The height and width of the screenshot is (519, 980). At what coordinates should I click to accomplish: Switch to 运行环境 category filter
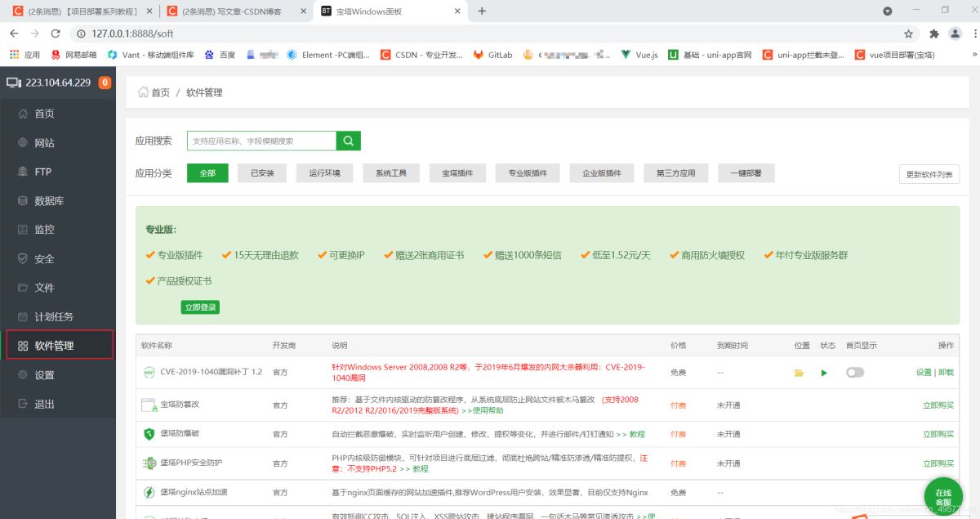[x=324, y=173]
